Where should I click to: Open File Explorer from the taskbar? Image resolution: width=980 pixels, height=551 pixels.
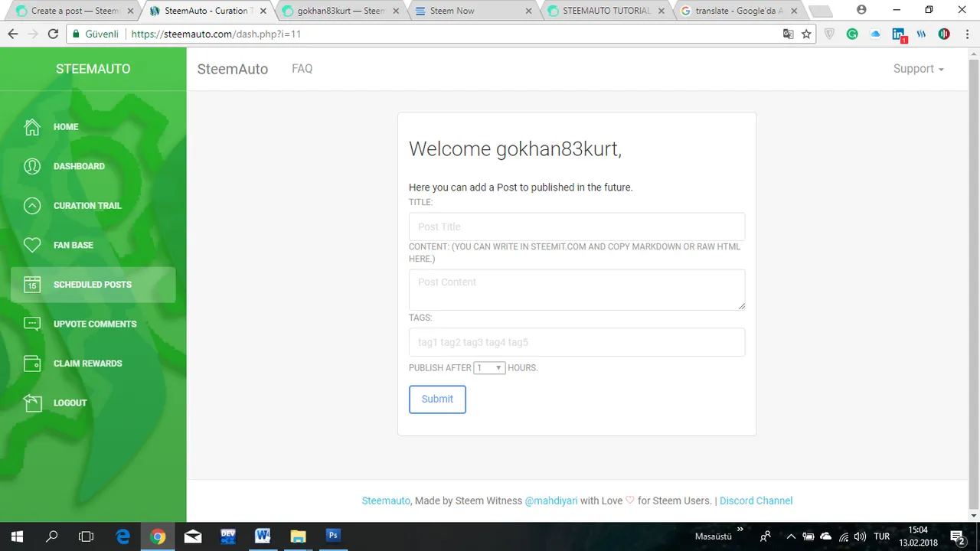pyautogui.click(x=298, y=536)
